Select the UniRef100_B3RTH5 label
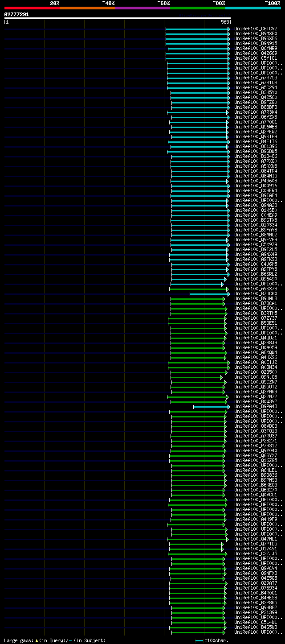Viewport: 285px width, 644px height. [x=256, y=313]
